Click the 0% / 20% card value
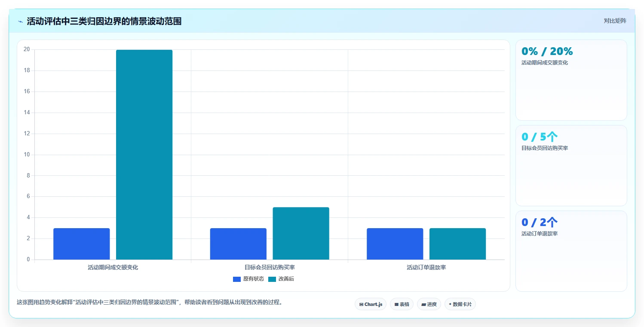The height and width of the screenshot is (327, 644). pos(547,51)
